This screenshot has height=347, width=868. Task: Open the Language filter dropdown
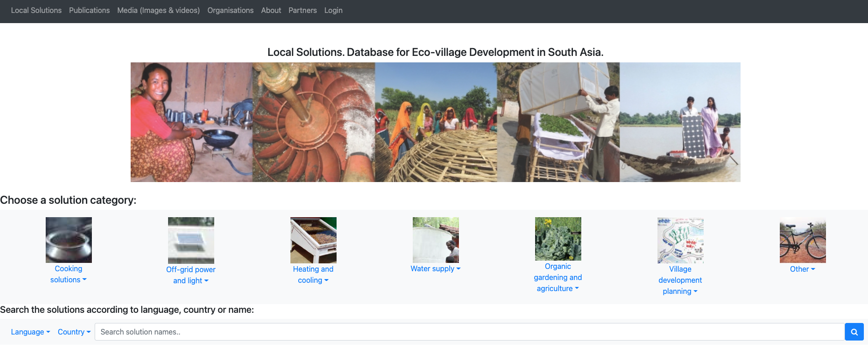[x=30, y=332]
